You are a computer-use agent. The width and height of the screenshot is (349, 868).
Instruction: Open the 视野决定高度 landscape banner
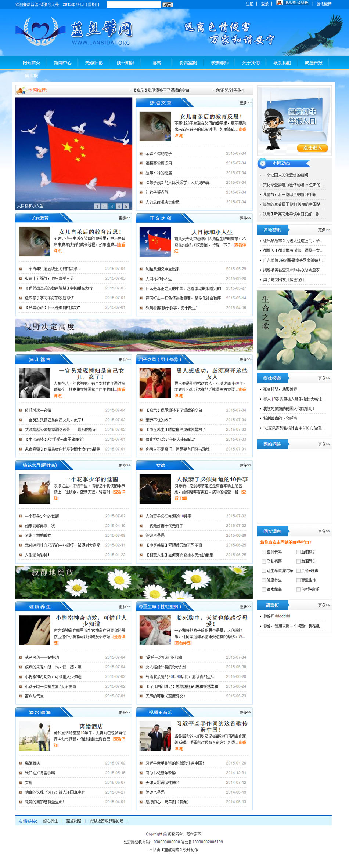tap(134, 335)
